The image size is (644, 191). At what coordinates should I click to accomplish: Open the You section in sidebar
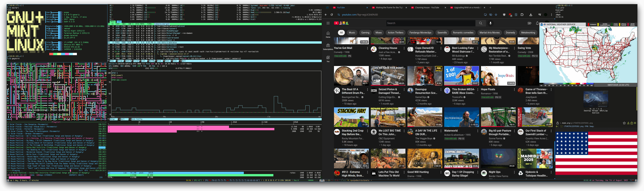(x=328, y=59)
